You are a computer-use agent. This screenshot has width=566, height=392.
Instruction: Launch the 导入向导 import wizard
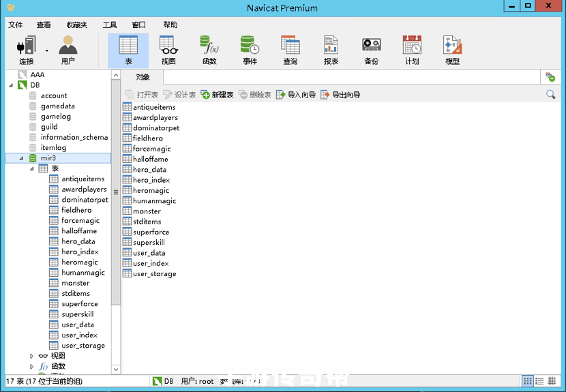pyautogui.click(x=296, y=95)
